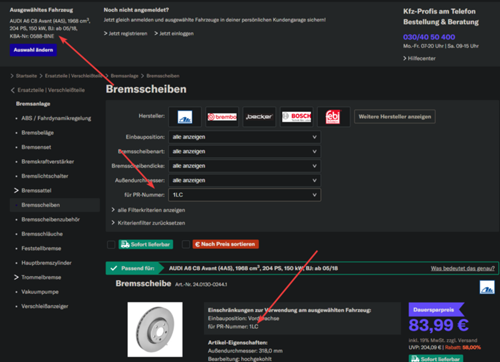Click the phone number 030/40 50 400

point(429,37)
